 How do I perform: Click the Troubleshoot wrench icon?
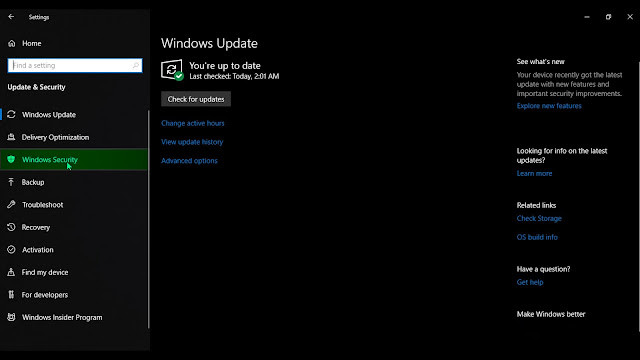coord(11,204)
